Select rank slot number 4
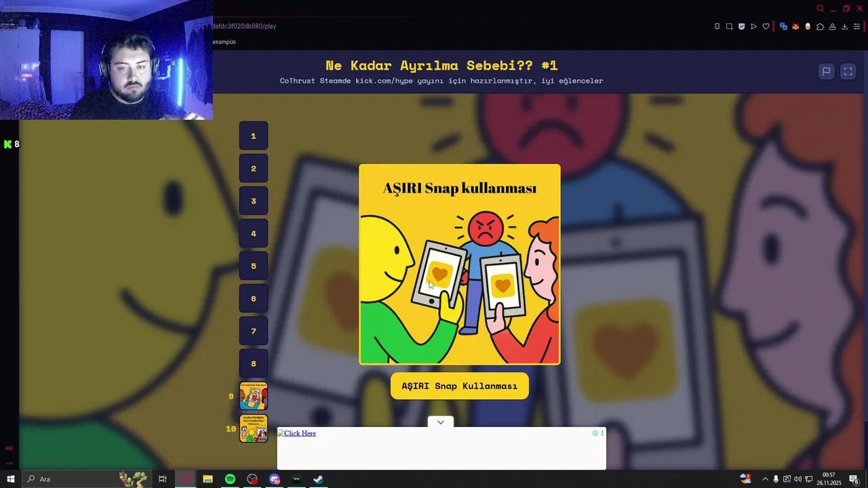The image size is (868, 488). click(x=254, y=233)
